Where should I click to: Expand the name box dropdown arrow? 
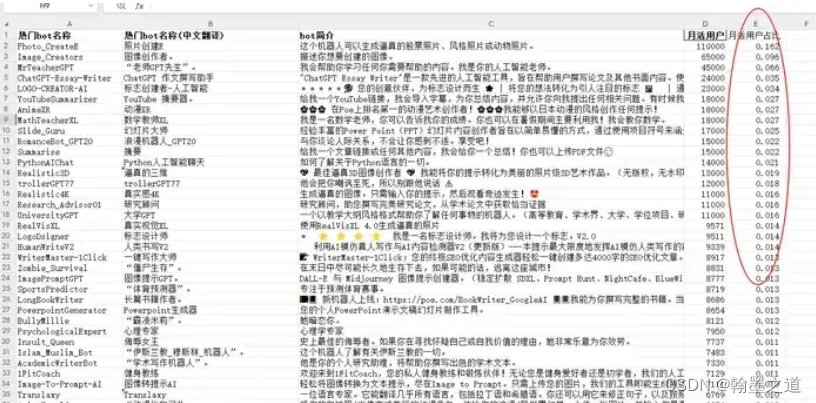[91, 6]
